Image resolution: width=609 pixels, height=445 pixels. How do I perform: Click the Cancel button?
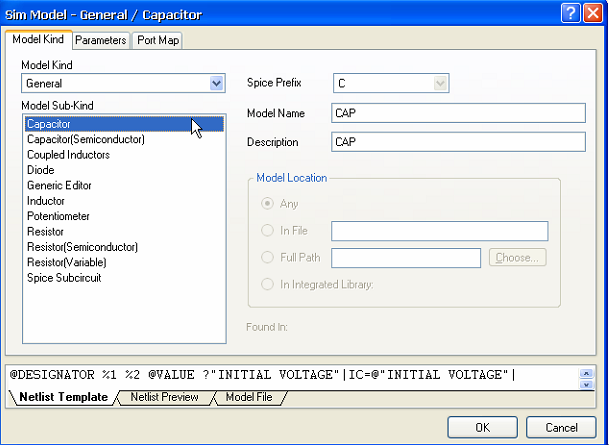click(561, 428)
